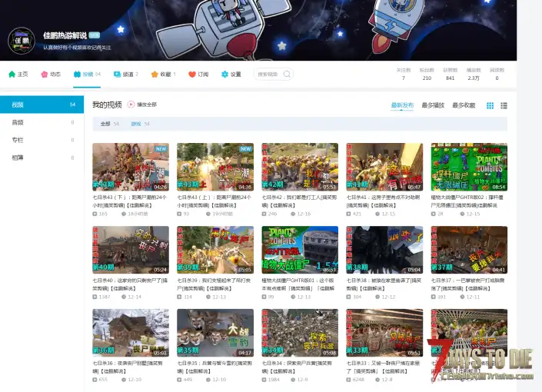Open the 动态 activity feed icon

tap(45, 74)
